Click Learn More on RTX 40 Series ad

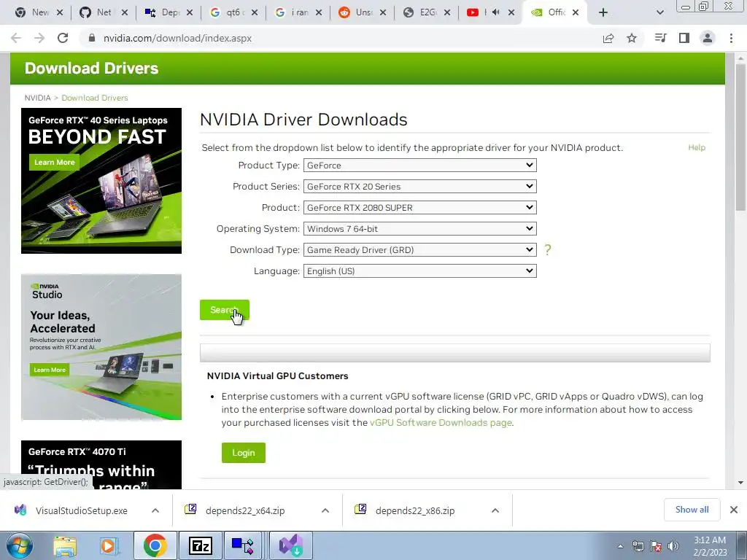(54, 162)
